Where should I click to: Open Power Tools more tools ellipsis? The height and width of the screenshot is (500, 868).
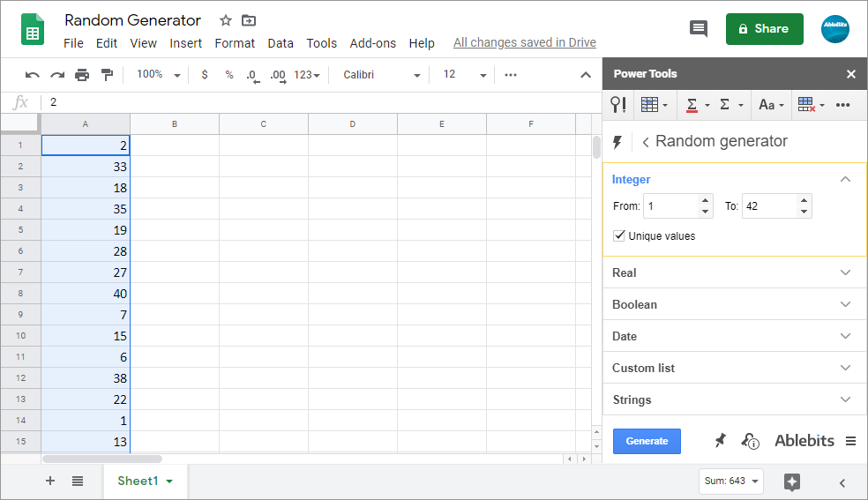(842, 105)
